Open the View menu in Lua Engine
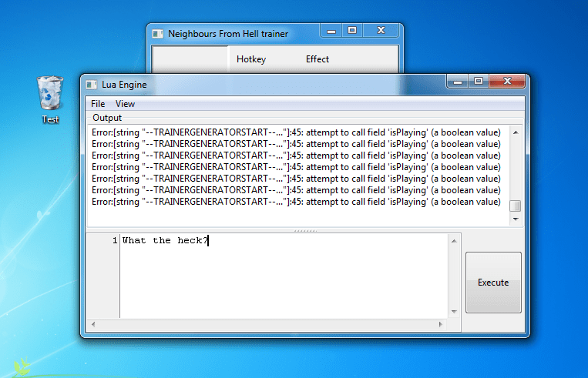 125,104
